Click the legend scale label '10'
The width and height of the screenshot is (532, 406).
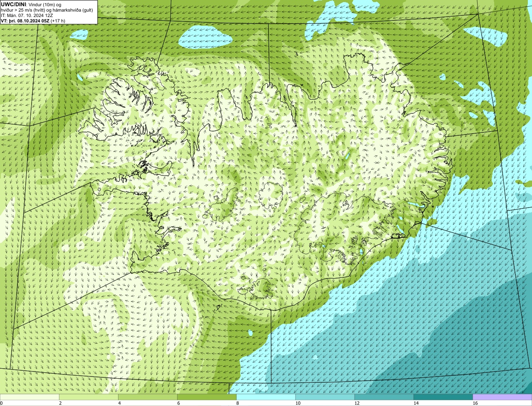[x=298, y=403]
